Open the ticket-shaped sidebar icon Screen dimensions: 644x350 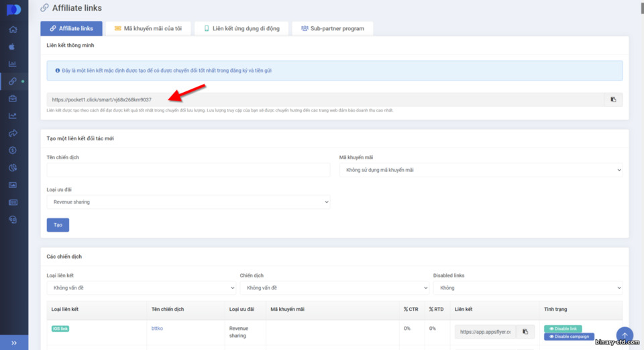[x=13, y=202]
